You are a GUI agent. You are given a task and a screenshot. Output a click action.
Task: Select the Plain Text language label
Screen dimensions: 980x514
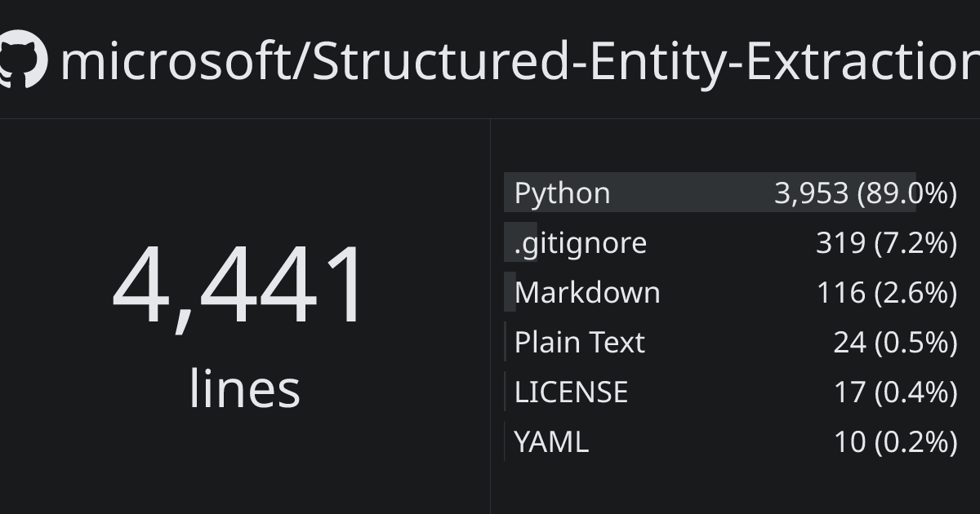(579, 343)
